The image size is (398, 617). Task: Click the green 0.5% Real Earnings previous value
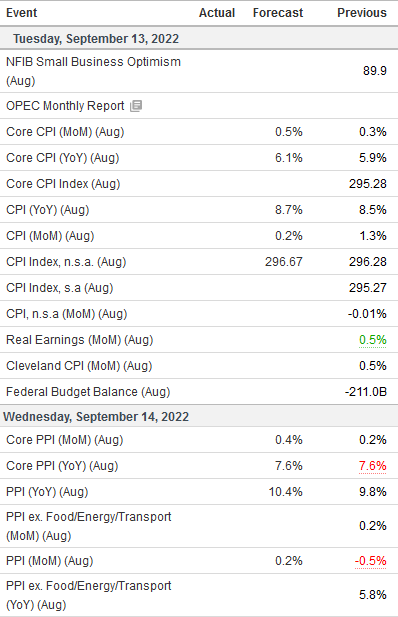[372, 340]
